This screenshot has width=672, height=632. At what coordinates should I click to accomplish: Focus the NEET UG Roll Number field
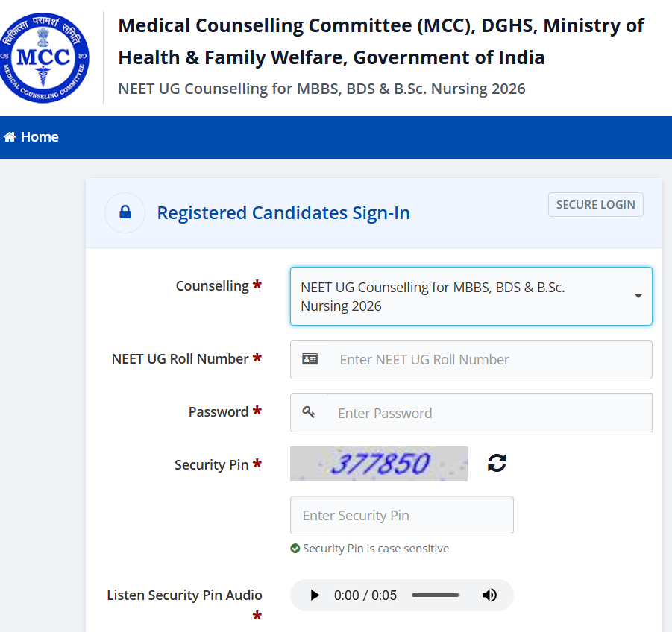pyautogui.click(x=490, y=360)
